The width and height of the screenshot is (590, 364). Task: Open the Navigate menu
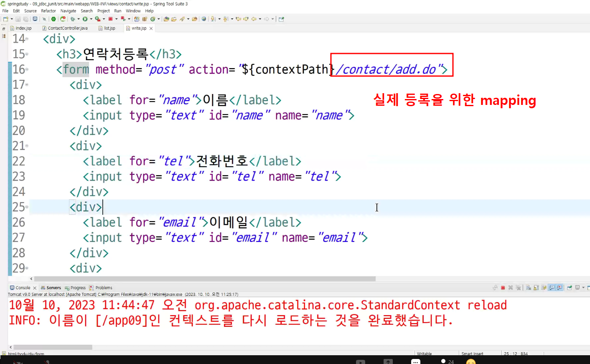[68, 11]
